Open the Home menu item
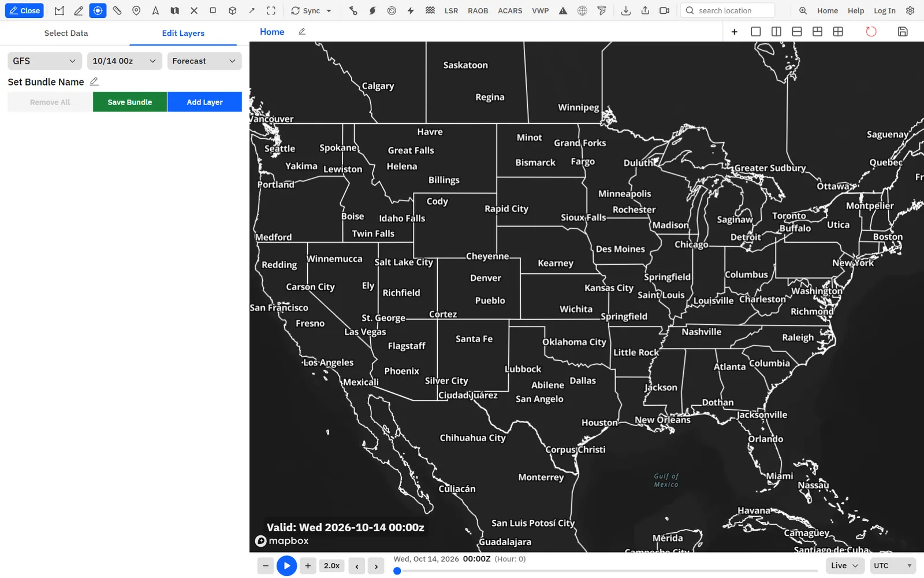This screenshot has width=924, height=578. (x=828, y=10)
